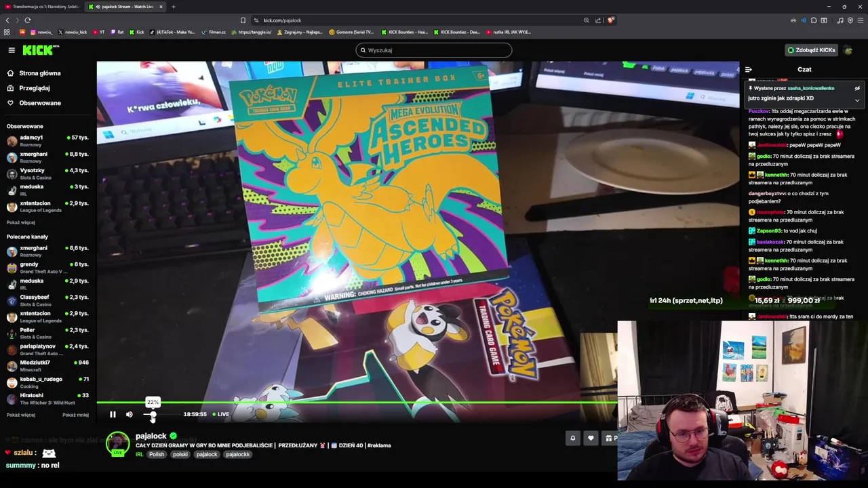Select the IRL category link

click(x=139, y=455)
